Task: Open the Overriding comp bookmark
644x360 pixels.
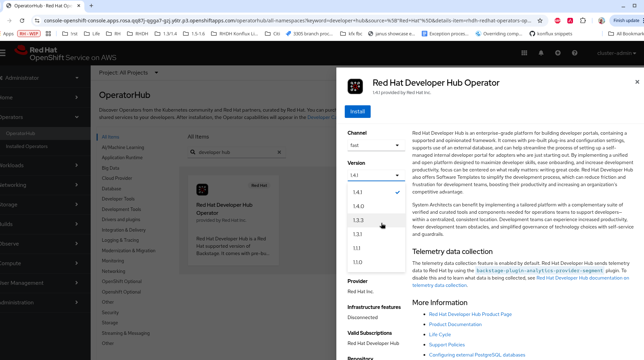Action: [499, 34]
